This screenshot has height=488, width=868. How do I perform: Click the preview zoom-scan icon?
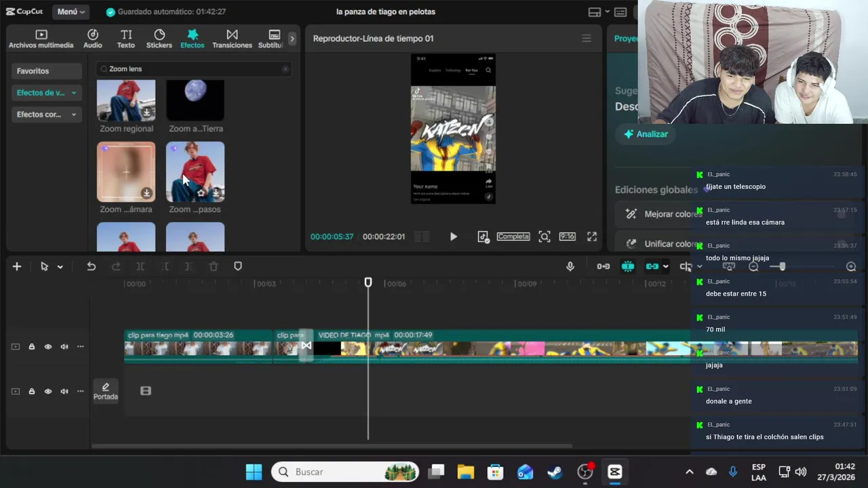point(545,237)
